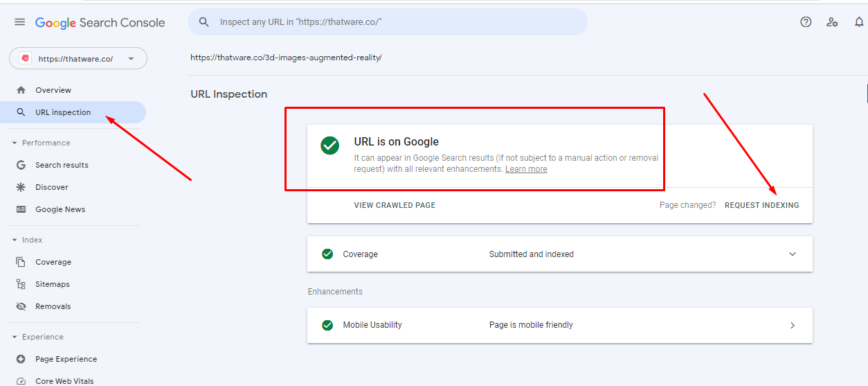This screenshot has height=386, width=868.
Task: Click the 'Page is mobile friendly' text
Action: (x=531, y=325)
